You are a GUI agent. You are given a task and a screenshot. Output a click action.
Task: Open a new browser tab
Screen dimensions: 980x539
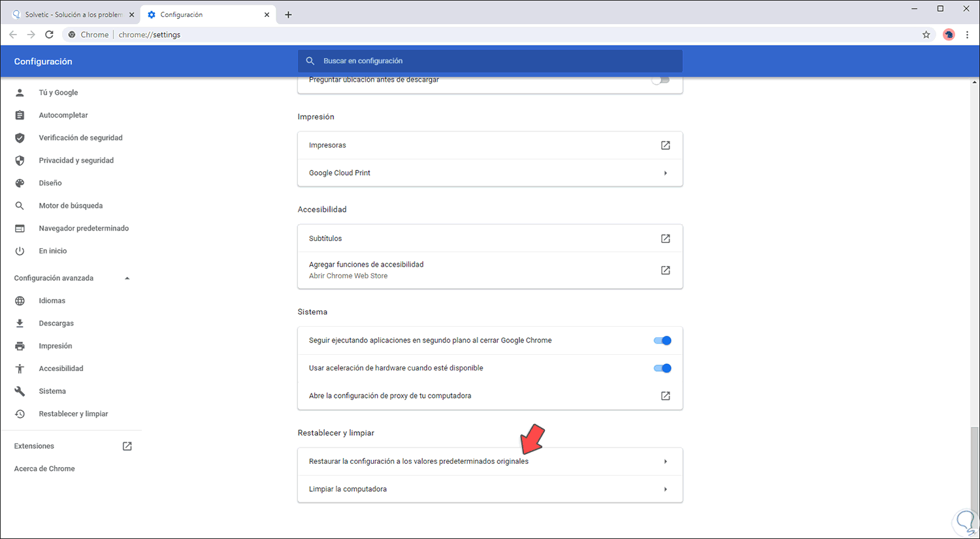click(x=288, y=14)
